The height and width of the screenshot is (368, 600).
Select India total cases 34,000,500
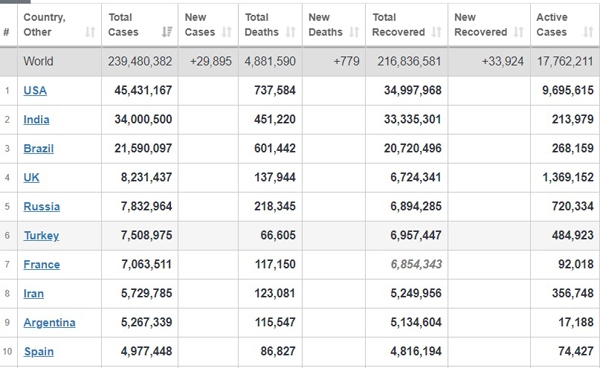coord(143,119)
